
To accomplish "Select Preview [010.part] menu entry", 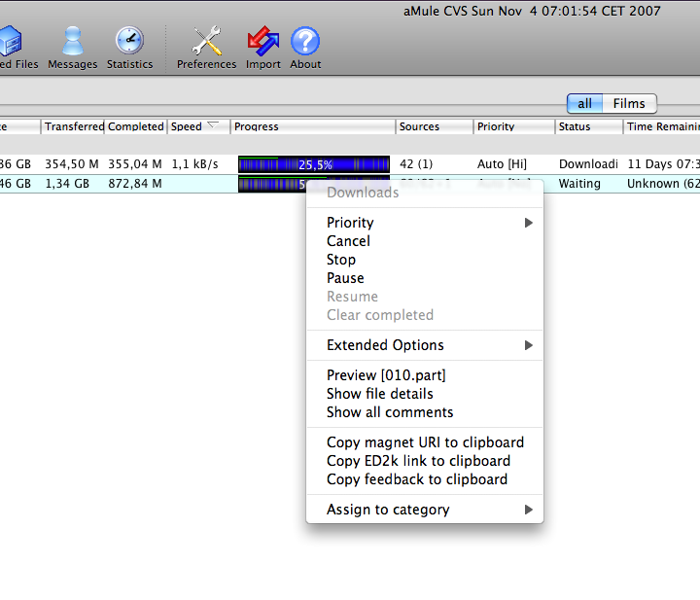I will pos(386,375).
